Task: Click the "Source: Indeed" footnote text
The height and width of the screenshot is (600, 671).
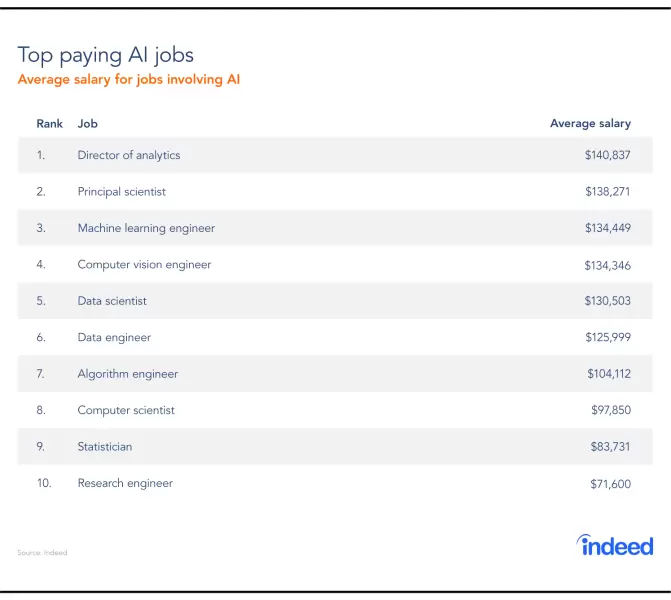Action: (x=42, y=552)
